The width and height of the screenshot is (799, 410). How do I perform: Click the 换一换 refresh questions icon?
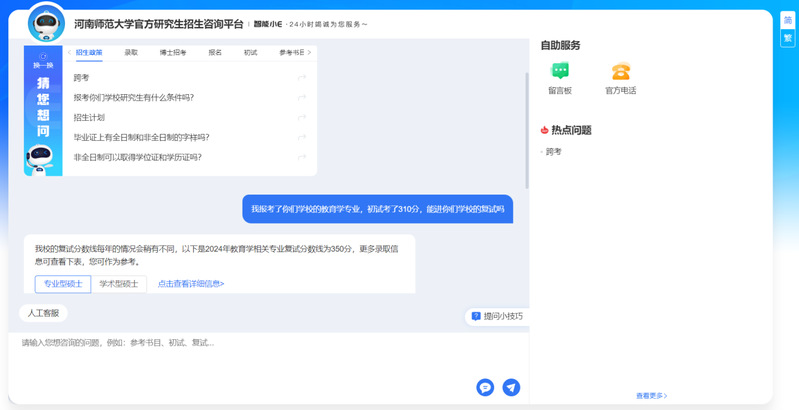click(x=43, y=62)
